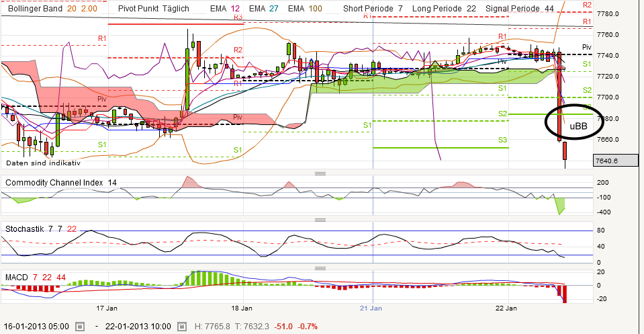Screen dimensions: 644x334
Task: Click the 7700.0 price axis label
Action: 608,97
